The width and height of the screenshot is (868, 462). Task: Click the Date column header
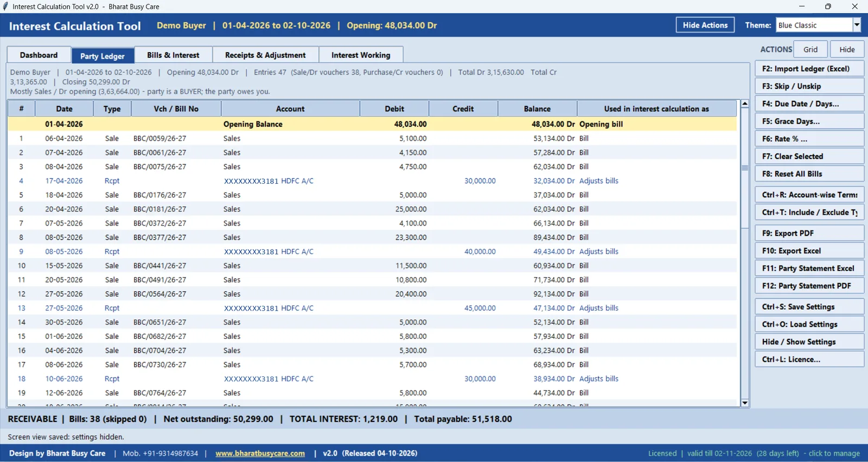(x=64, y=108)
